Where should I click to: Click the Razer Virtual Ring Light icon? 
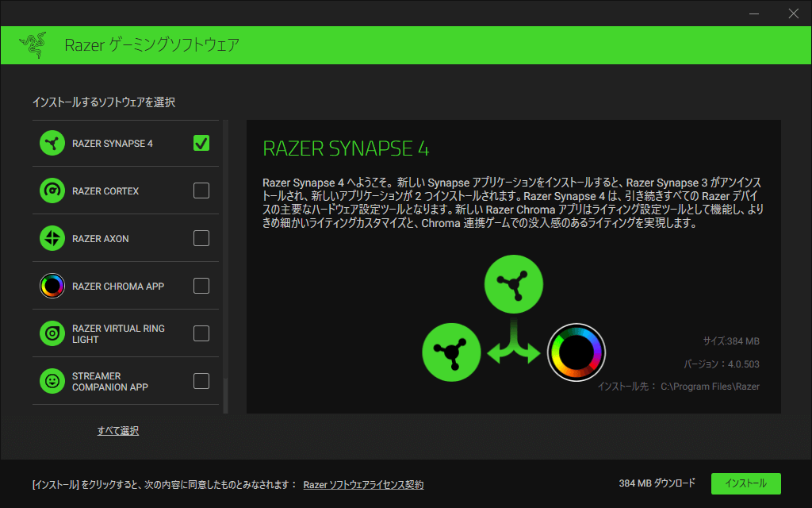click(52, 333)
